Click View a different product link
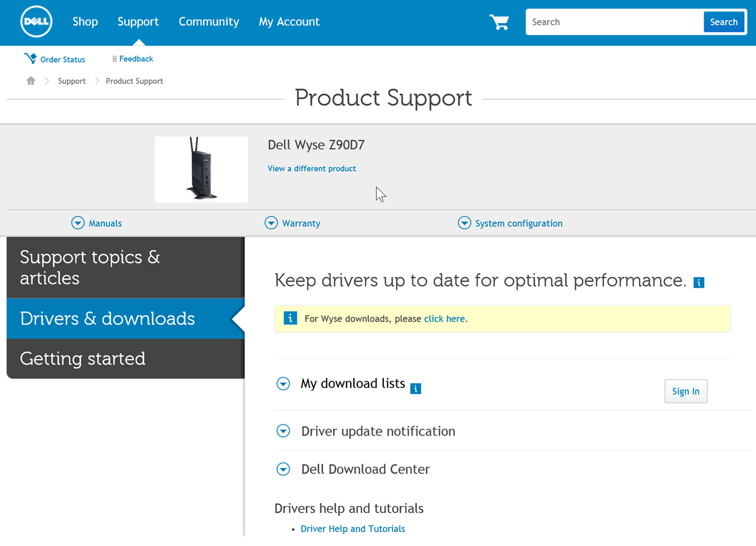 click(312, 169)
